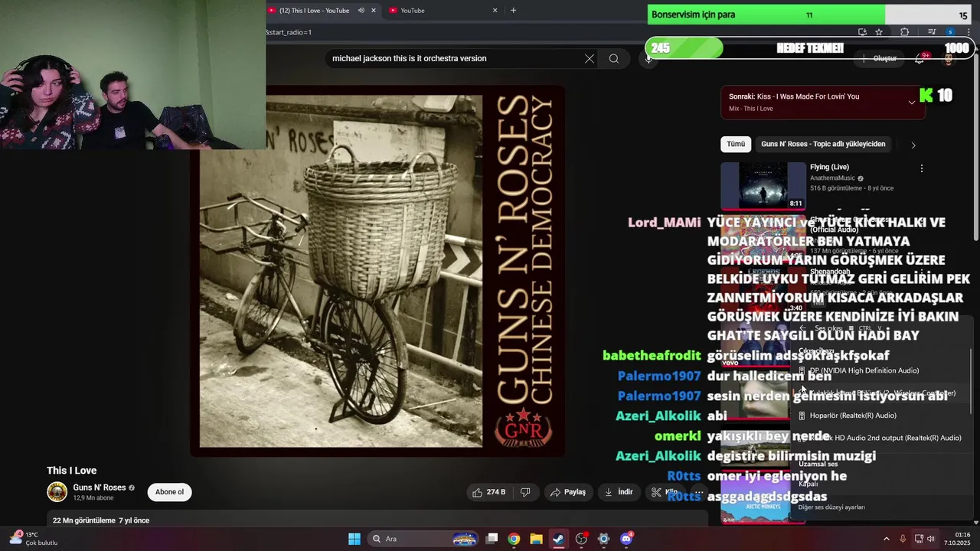Mute the This I Love tab audio

[x=361, y=11]
